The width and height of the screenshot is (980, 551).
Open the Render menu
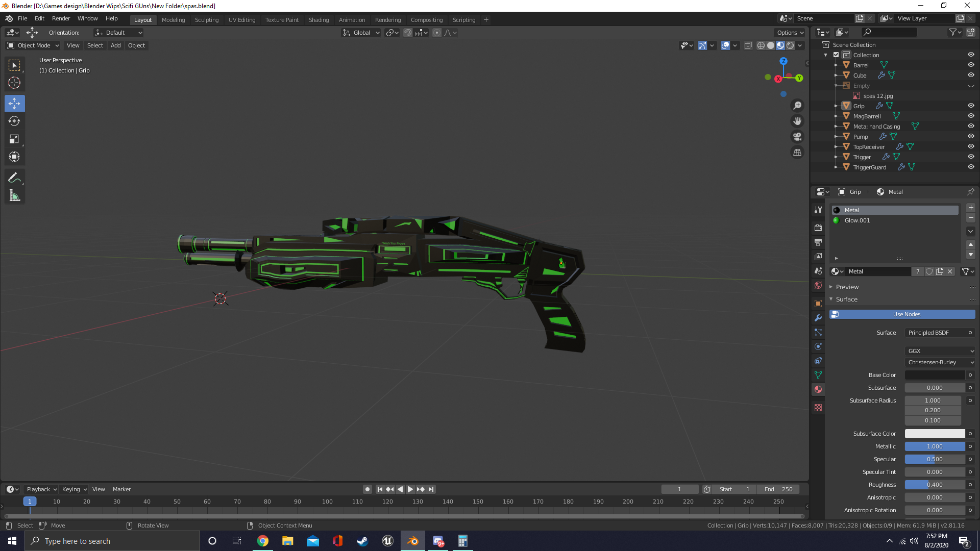pos(61,18)
